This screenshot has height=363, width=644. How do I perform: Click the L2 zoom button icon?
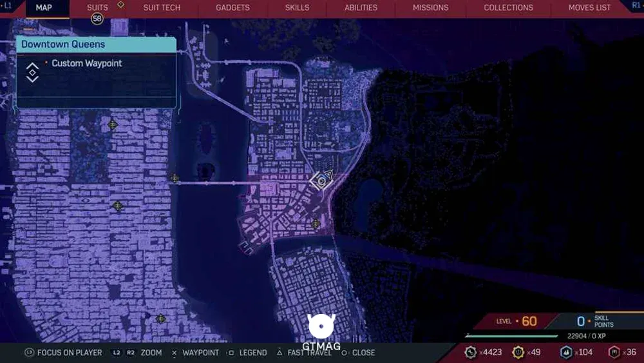[x=117, y=353]
